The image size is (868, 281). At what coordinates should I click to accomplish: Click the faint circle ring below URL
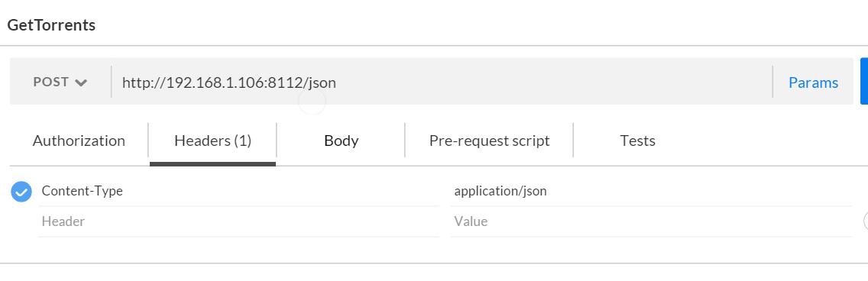point(313,101)
